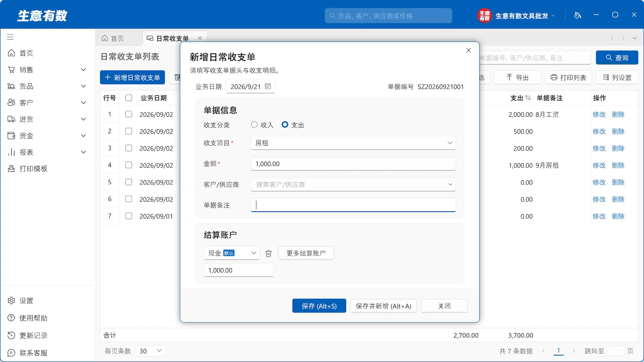Check the checkbox for row 4
Image resolution: width=644 pixels, height=362 pixels.
128,165
